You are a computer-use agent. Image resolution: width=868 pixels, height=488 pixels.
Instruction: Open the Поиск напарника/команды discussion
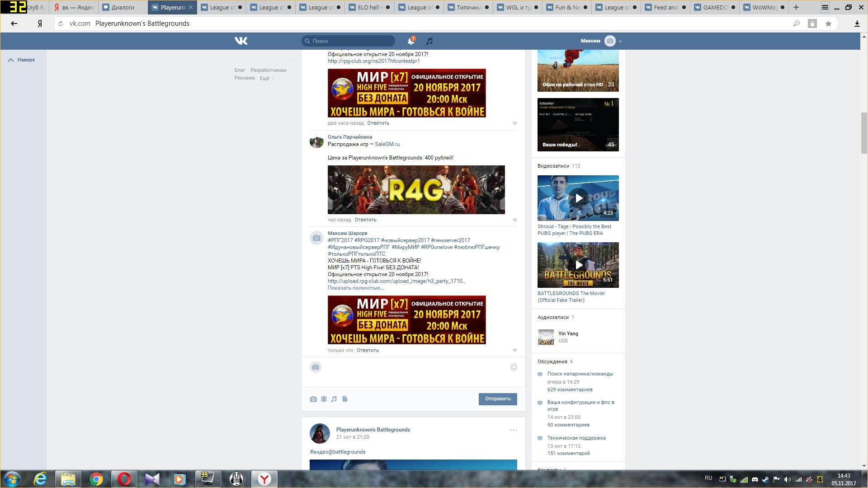click(x=580, y=374)
